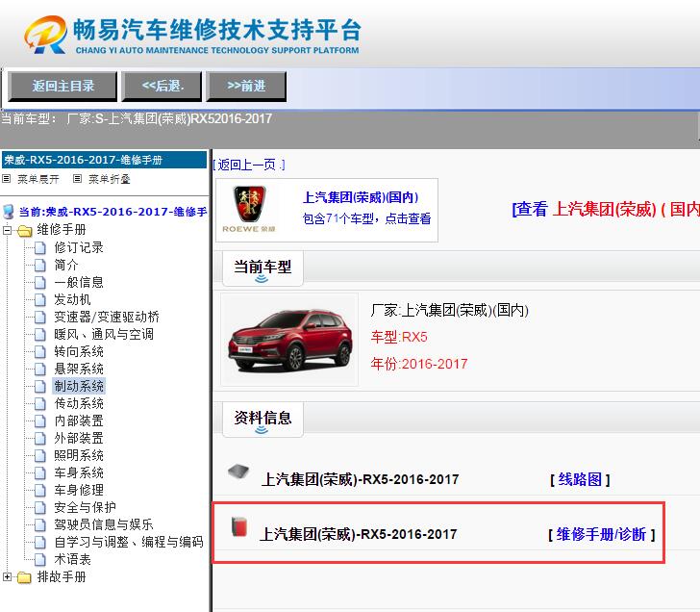
Task: Open 制动系统 in the tree
Action: pyautogui.click(x=79, y=386)
